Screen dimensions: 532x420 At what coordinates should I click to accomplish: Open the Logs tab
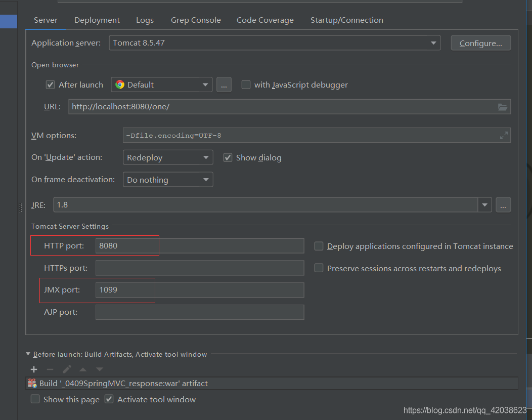pyautogui.click(x=145, y=20)
